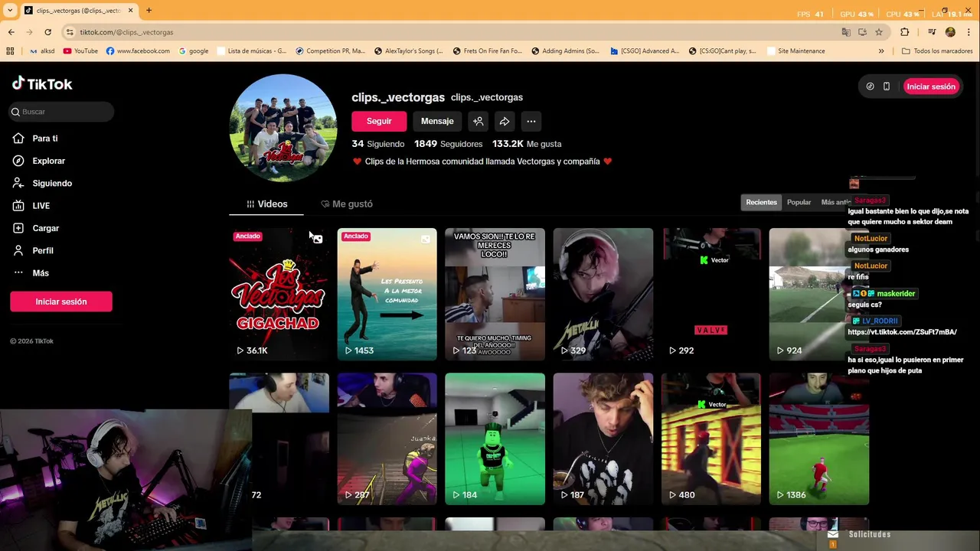
Task: Open the video with 1386 views
Action: pos(819,439)
